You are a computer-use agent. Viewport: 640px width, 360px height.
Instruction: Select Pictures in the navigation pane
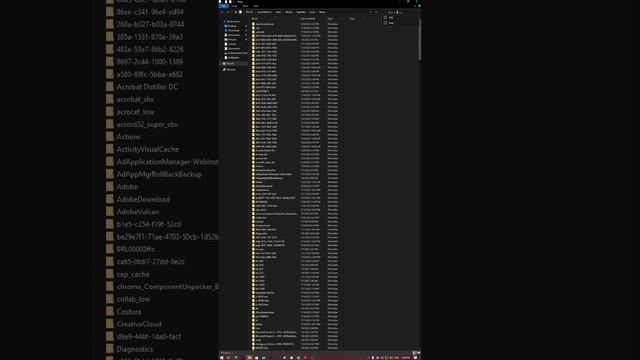[232, 40]
